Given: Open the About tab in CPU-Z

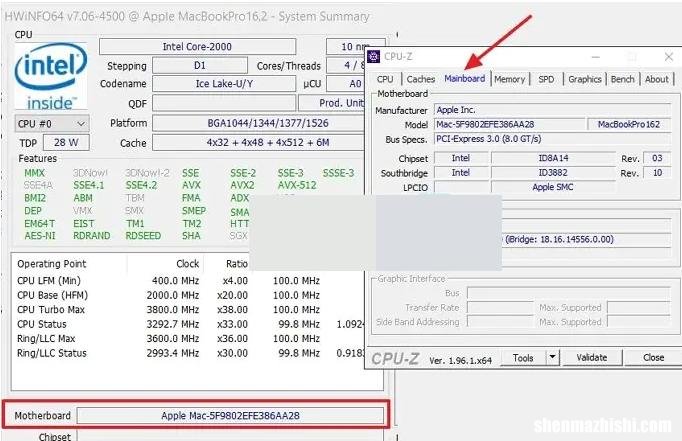Looking at the screenshot, I should (x=657, y=79).
